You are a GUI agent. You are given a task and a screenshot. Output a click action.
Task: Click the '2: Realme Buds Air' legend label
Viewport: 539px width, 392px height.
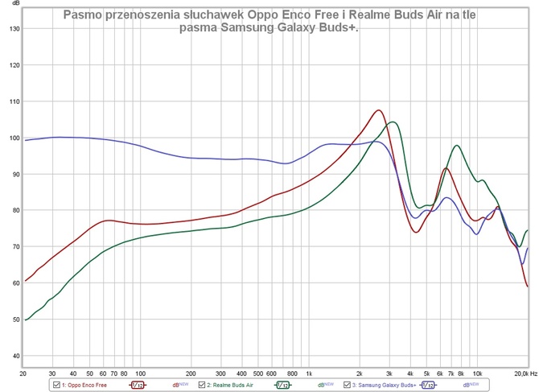coord(229,385)
